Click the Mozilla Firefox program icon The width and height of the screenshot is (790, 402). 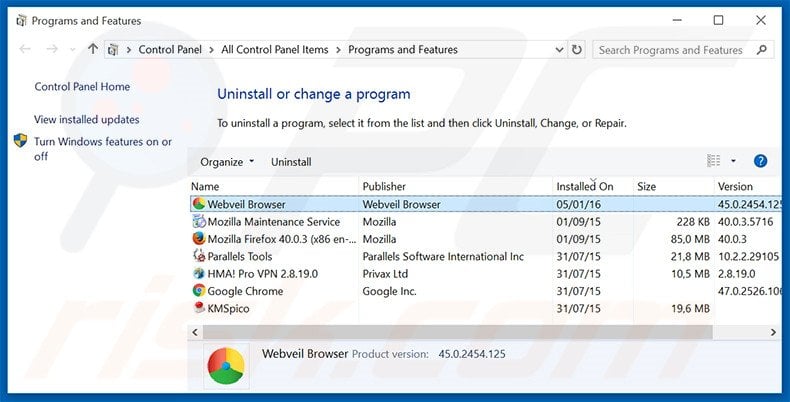(199, 239)
